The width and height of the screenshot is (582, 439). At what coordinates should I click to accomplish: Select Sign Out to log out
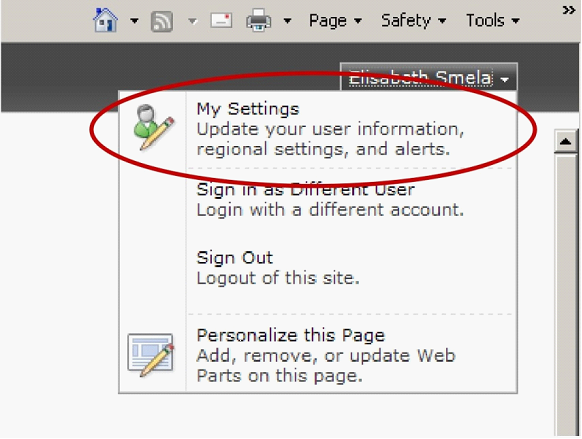pyautogui.click(x=318, y=268)
